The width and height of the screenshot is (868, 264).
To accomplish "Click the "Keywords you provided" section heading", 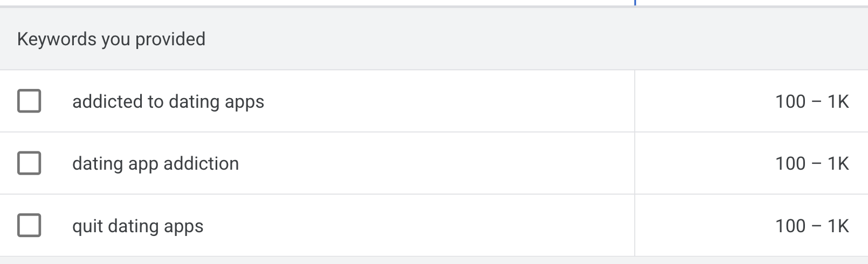I will (111, 39).
